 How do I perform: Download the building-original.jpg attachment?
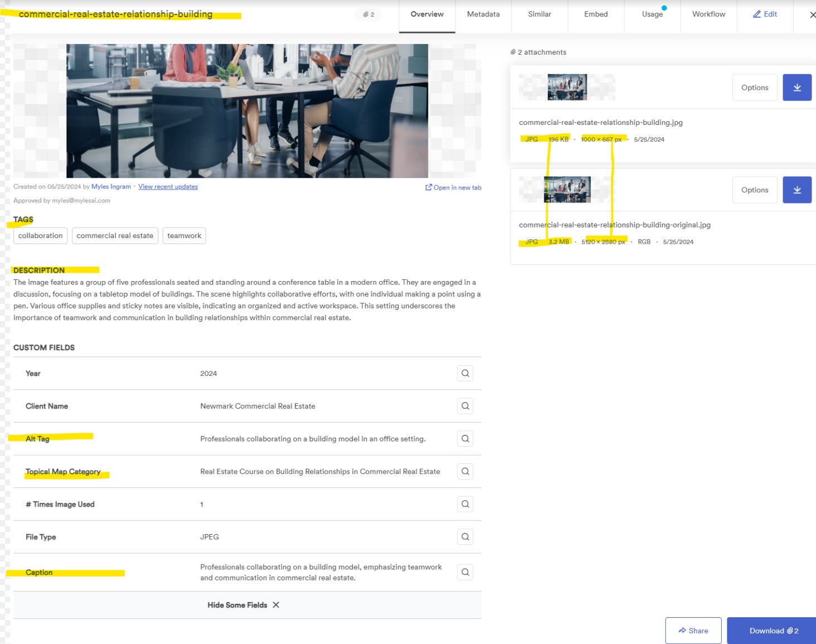(x=797, y=190)
